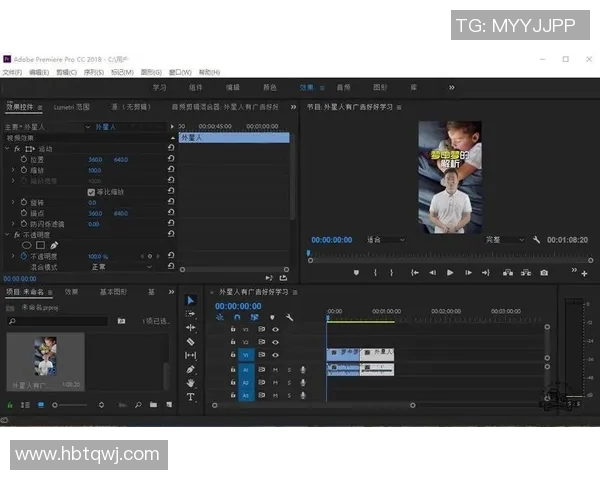Create rectangle mask for opacity
Image resolution: width=600 pixels, height=480 pixels.
[41, 245]
